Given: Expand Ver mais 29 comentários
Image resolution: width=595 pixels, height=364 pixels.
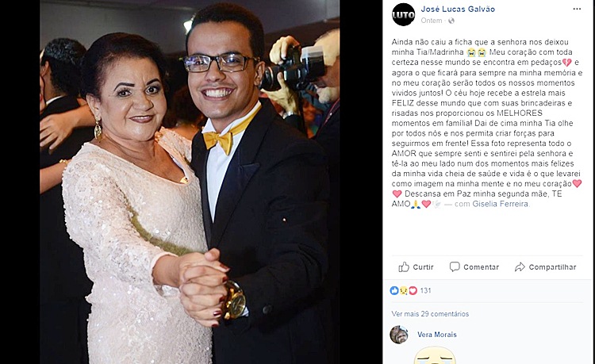Looking at the screenshot, I should [430, 314].
